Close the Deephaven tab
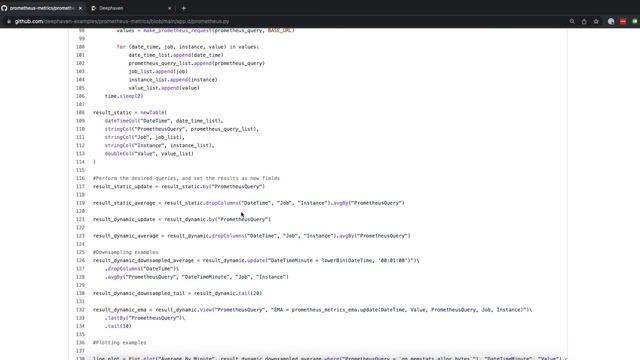This screenshot has height=360, width=640. (x=169, y=8)
